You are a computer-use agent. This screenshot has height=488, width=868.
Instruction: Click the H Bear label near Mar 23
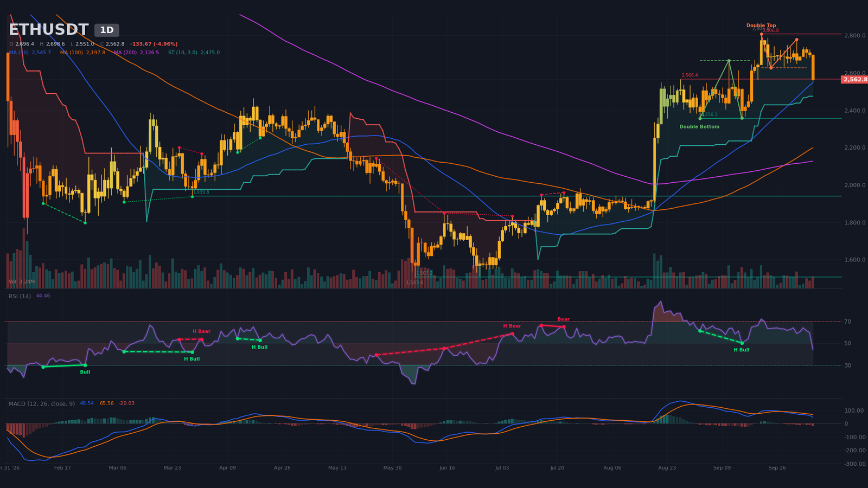[201, 332]
